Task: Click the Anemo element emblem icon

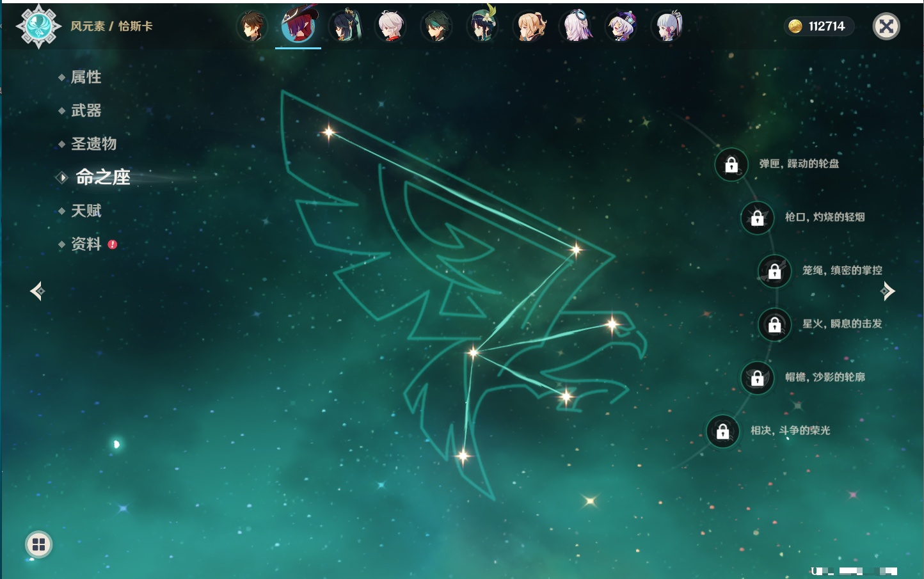Action: coord(38,26)
